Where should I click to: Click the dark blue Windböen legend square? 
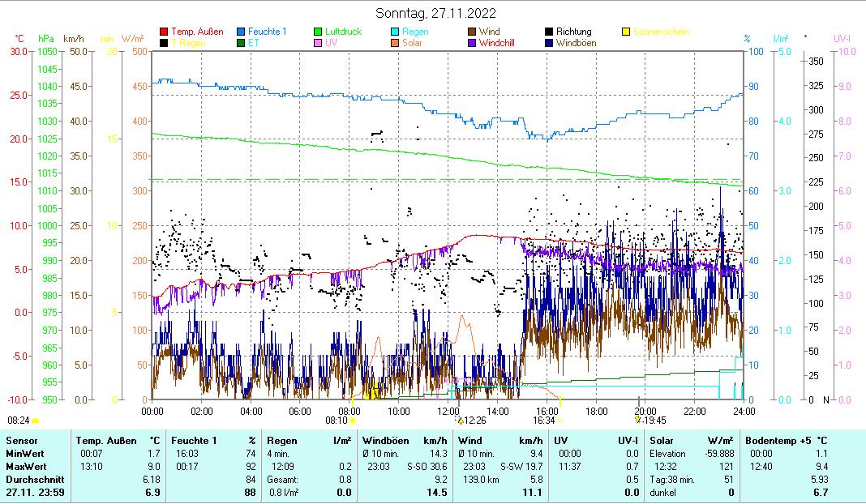point(549,43)
